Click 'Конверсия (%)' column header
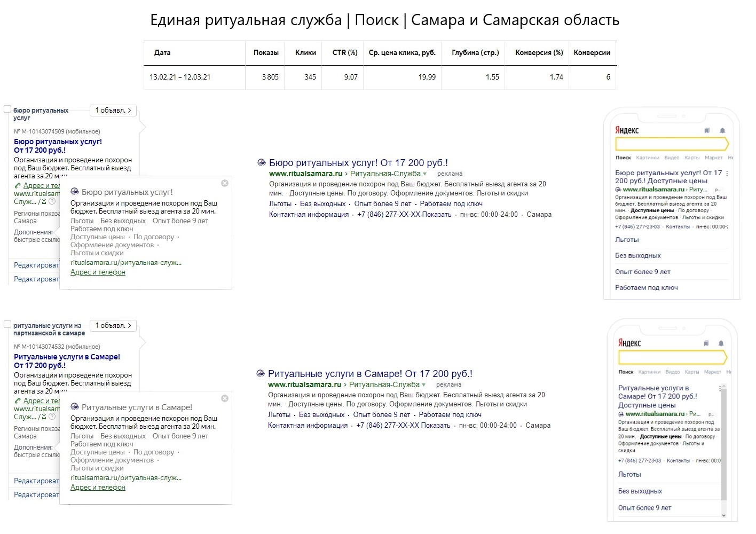The image size is (756, 534). coord(539,52)
